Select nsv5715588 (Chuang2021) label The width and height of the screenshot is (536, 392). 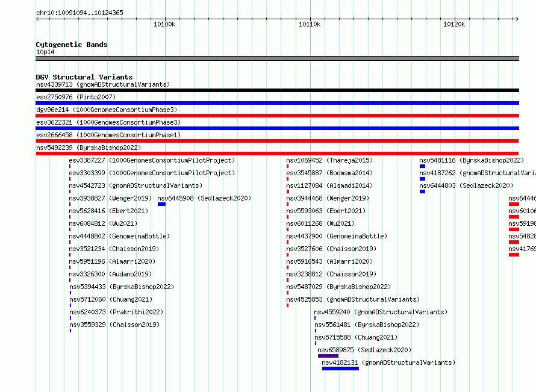click(x=356, y=337)
